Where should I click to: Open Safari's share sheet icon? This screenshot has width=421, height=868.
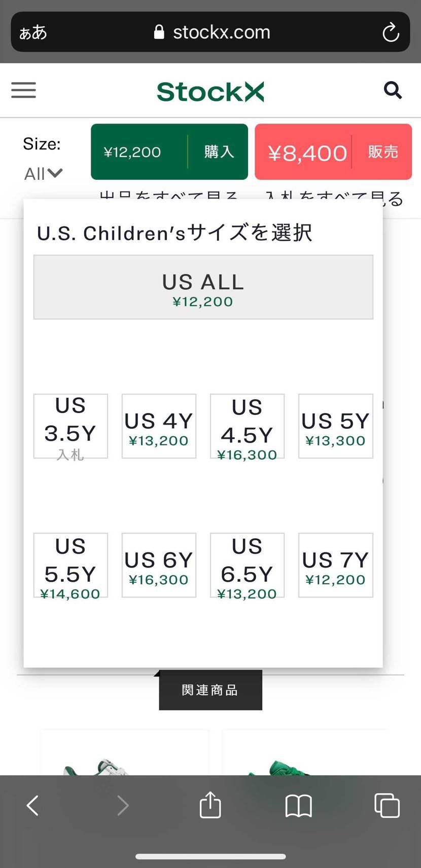tap(210, 805)
